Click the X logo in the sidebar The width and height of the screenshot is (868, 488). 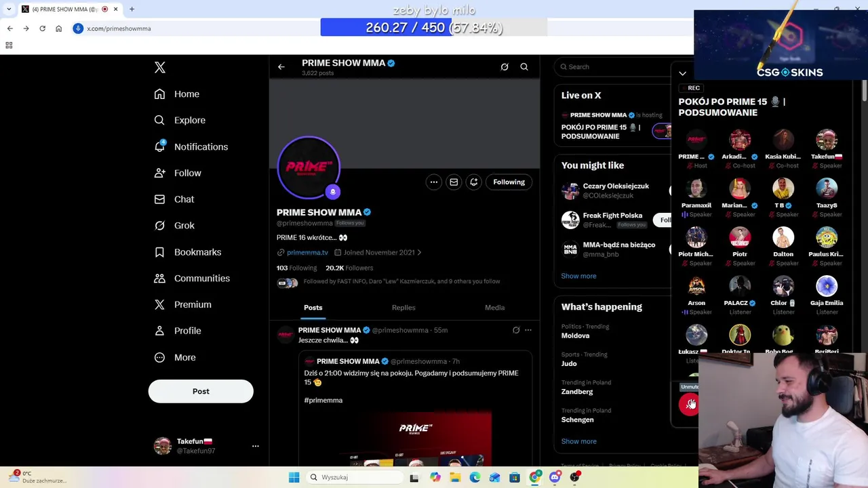click(160, 67)
